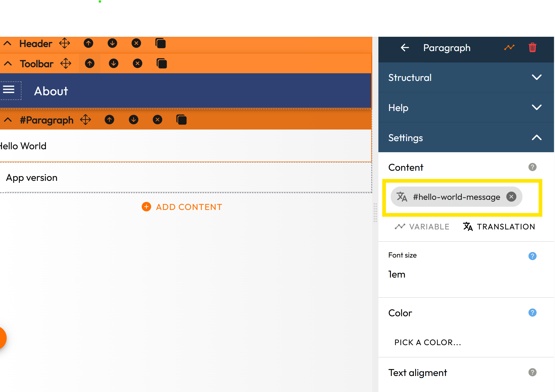Image resolution: width=555 pixels, height=392 pixels.
Task: Collapse the Settings section
Action: click(x=536, y=138)
